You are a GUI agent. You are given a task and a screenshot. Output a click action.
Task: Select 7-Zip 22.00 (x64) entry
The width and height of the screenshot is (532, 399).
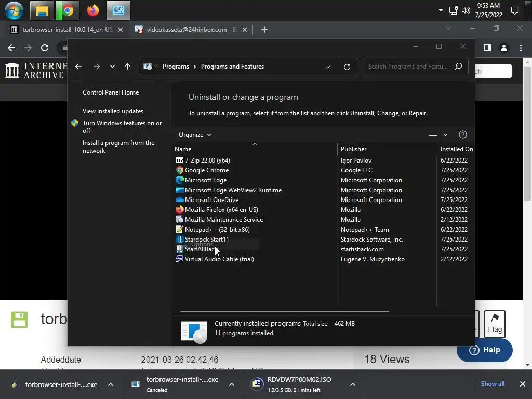pos(207,160)
